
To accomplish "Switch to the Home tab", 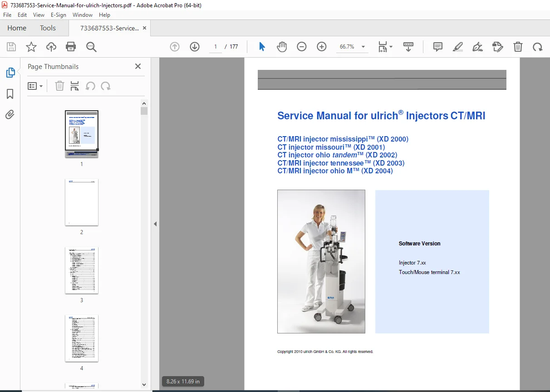I will click(17, 28).
